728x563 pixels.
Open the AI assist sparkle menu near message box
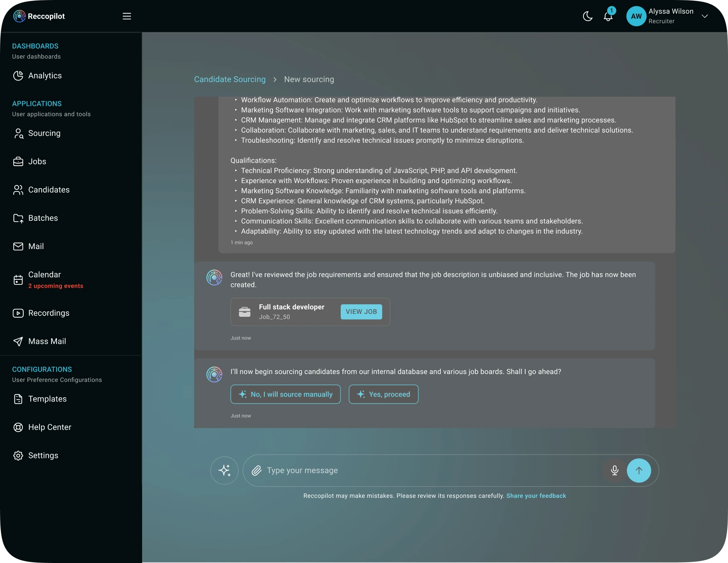click(224, 470)
